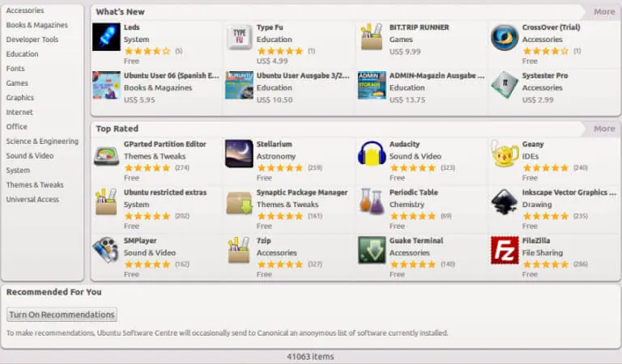The height and width of the screenshot is (364, 622).
Task: Open the Office category
Action: 17,127
